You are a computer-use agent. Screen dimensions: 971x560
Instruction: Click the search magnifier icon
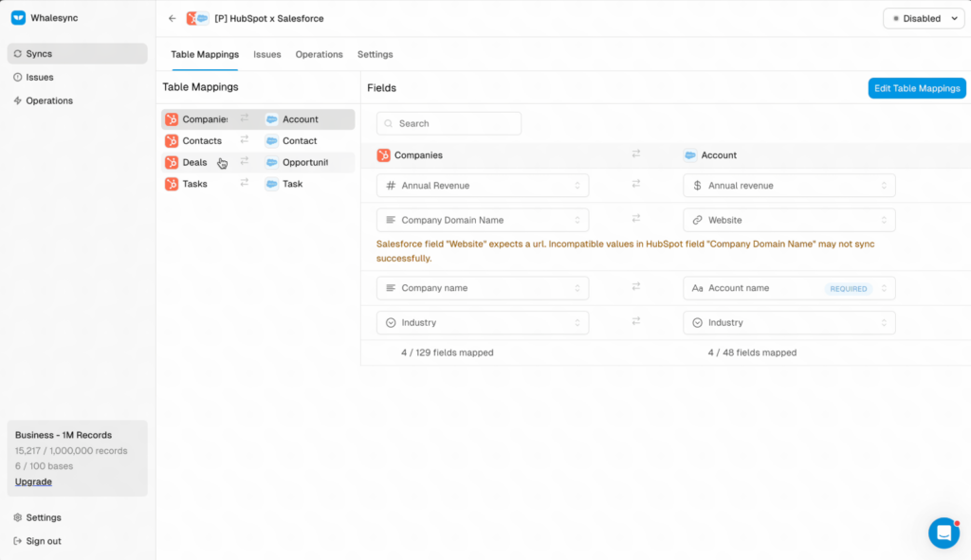pos(388,124)
